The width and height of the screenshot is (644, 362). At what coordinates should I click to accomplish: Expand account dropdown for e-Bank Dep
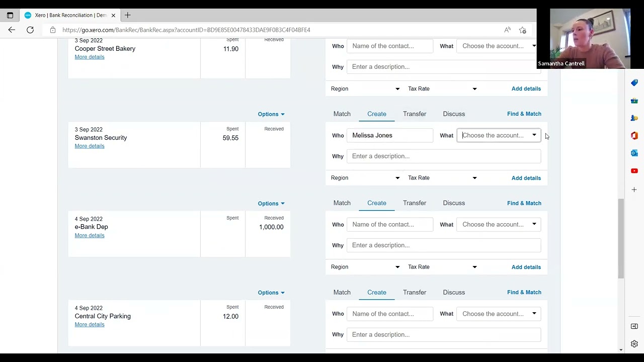534,224
